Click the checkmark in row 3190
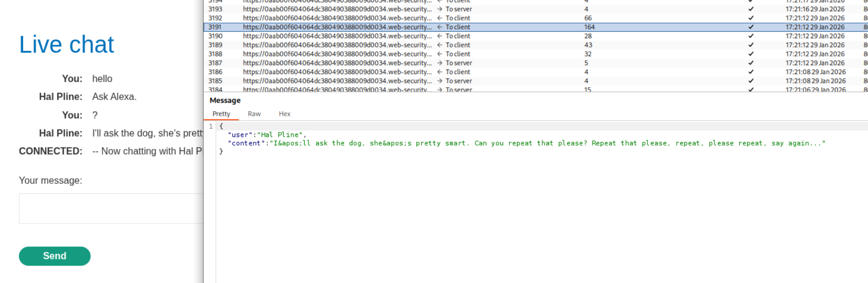 751,36
